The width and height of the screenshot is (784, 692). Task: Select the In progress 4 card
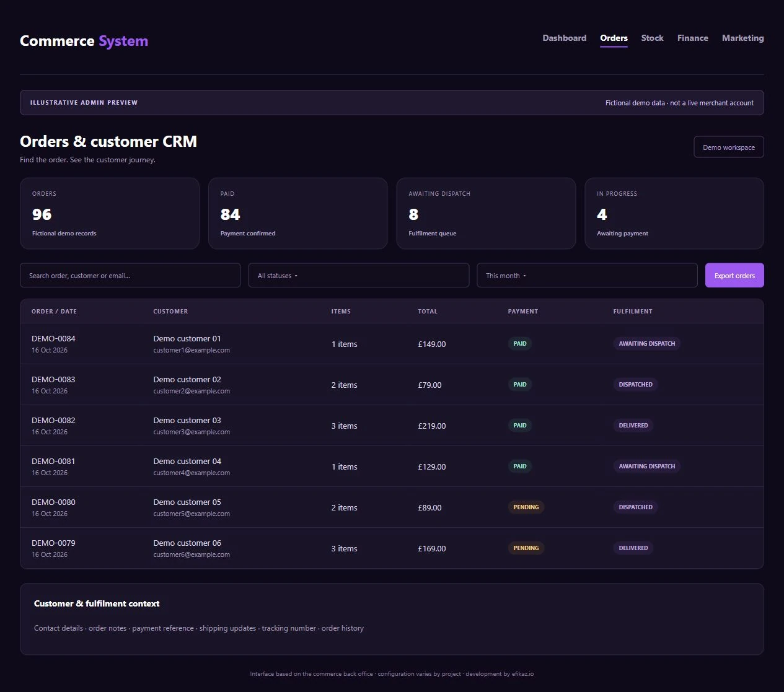[x=674, y=214]
